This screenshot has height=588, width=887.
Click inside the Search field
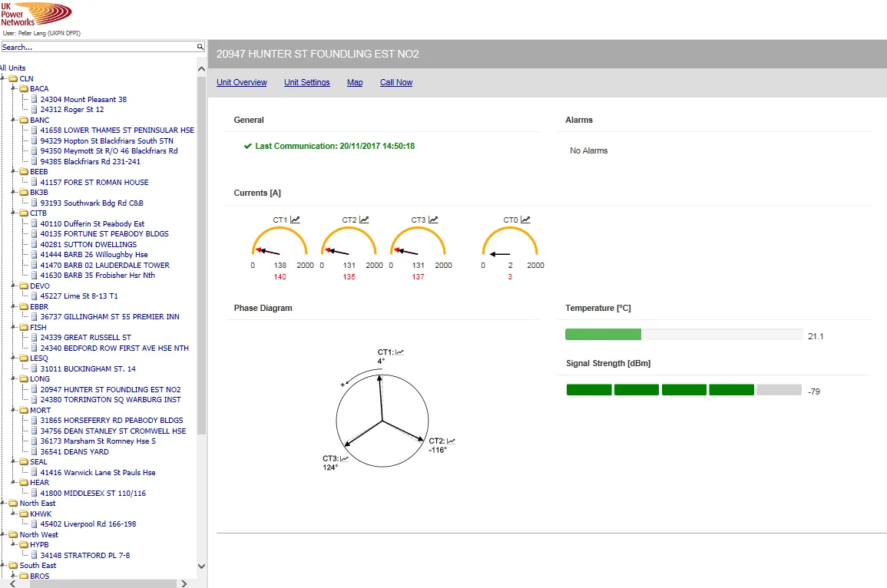pos(92,47)
